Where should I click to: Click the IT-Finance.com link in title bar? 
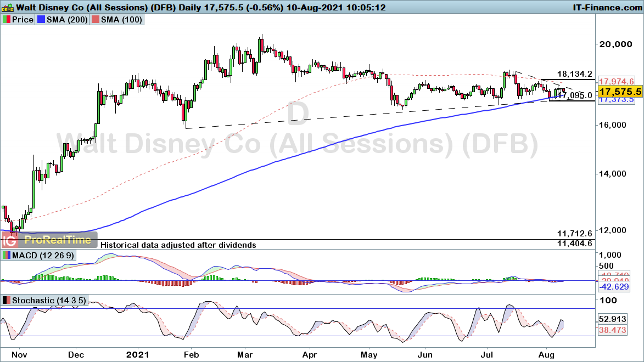coord(607,7)
